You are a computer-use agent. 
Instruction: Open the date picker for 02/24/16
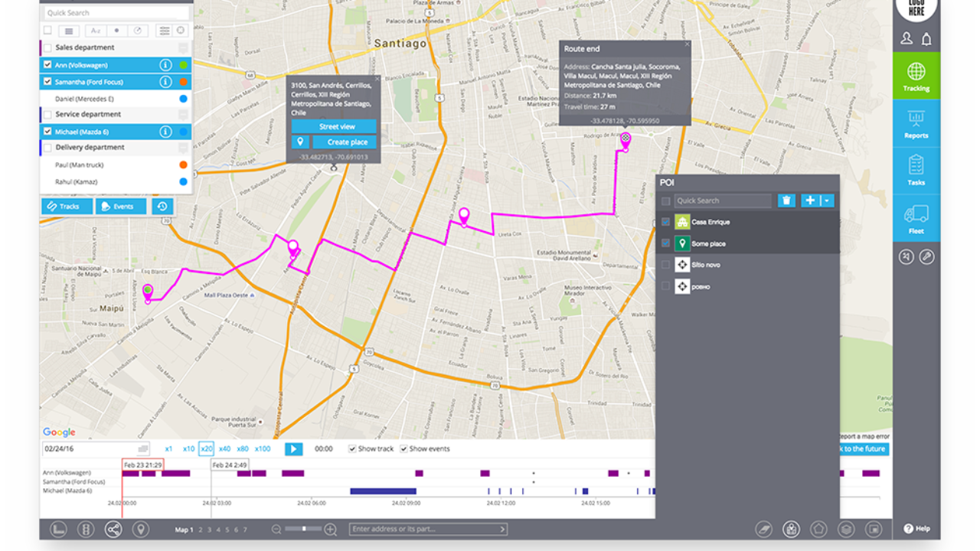pyautogui.click(x=143, y=449)
